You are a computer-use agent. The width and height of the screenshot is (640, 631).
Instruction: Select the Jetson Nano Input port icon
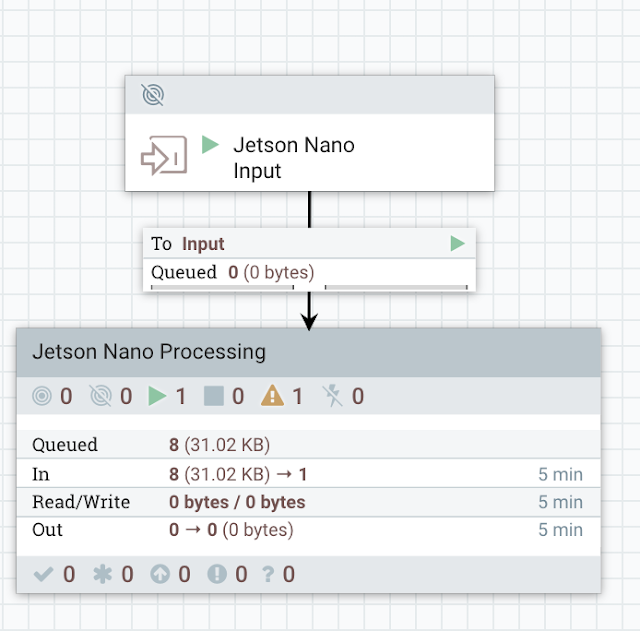(164, 156)
